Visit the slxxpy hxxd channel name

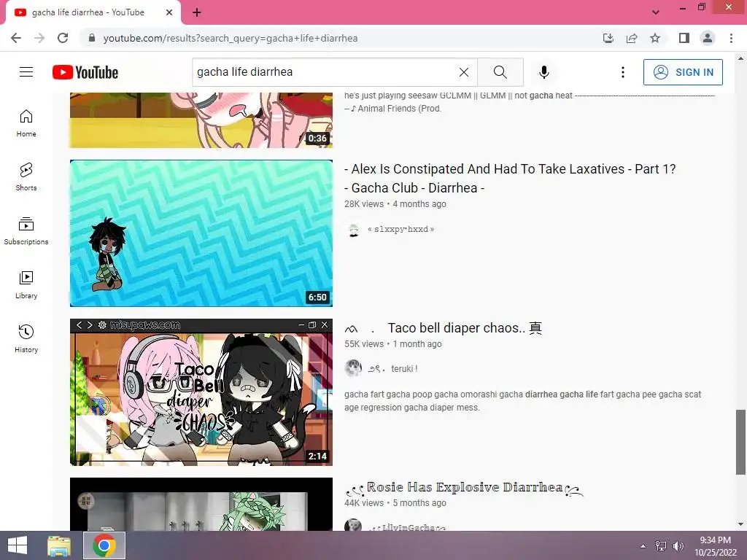400,229
